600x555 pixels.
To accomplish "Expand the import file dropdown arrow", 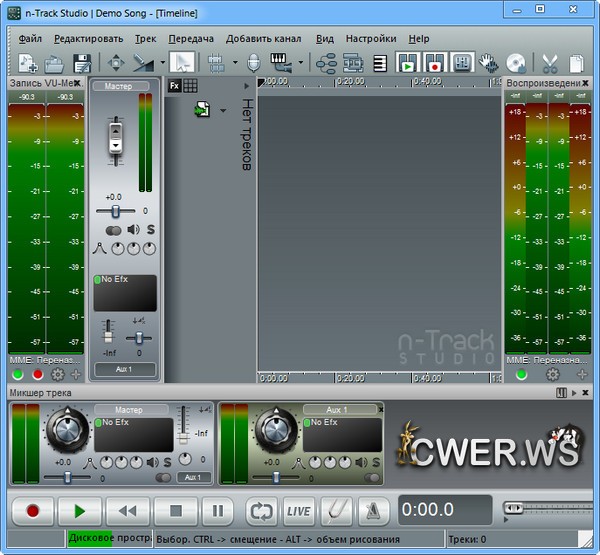I will 222,111.
